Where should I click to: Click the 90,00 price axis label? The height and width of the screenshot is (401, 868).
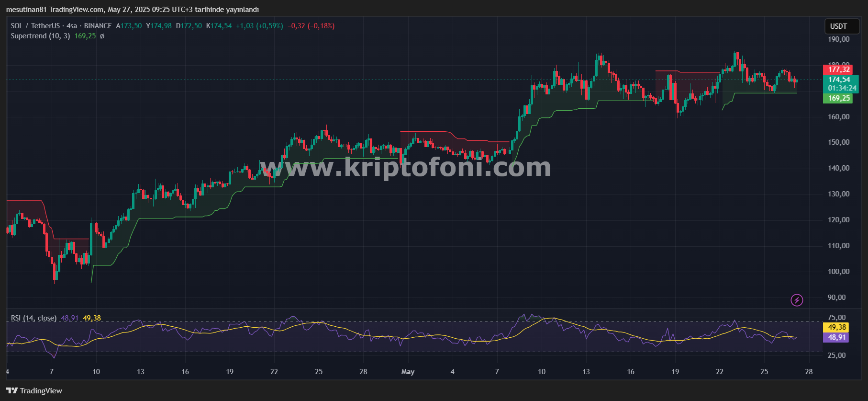837,298
